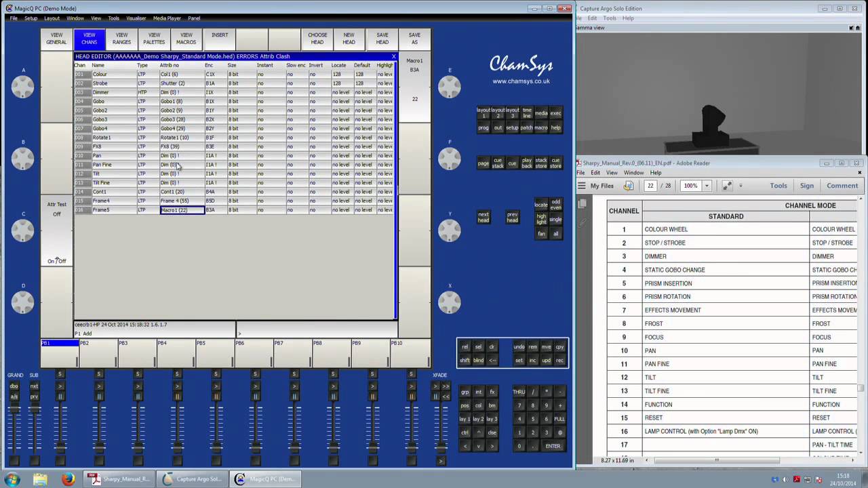Open the Window menu in Adobe Reader
Viewport: 868px width, 488px height.
pyautogui.click(x=633, y=173)
